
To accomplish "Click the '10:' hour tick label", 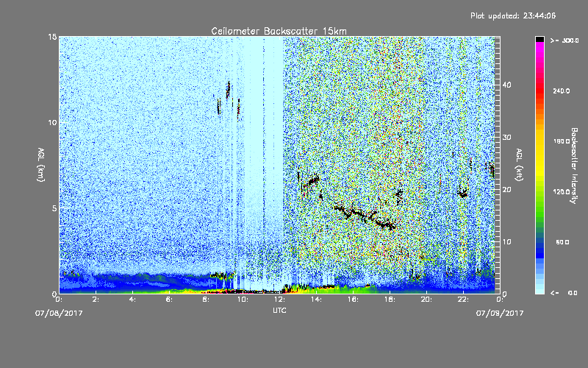I will point(243,300).
